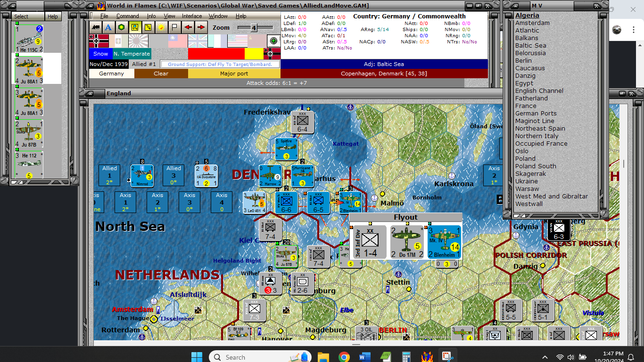This screenshot has width=644, height=362.
Task: Select the Italian flag in the flag row
Action: point(119,41)
